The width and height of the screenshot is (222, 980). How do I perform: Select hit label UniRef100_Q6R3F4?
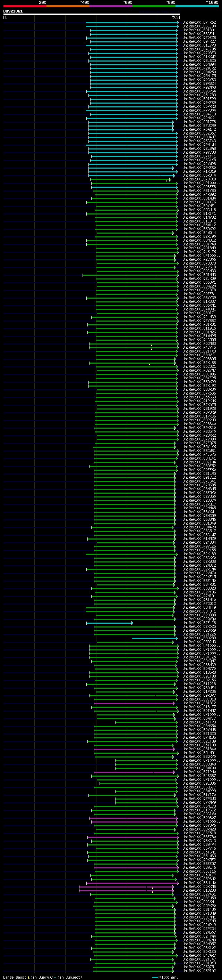(199, 175)
